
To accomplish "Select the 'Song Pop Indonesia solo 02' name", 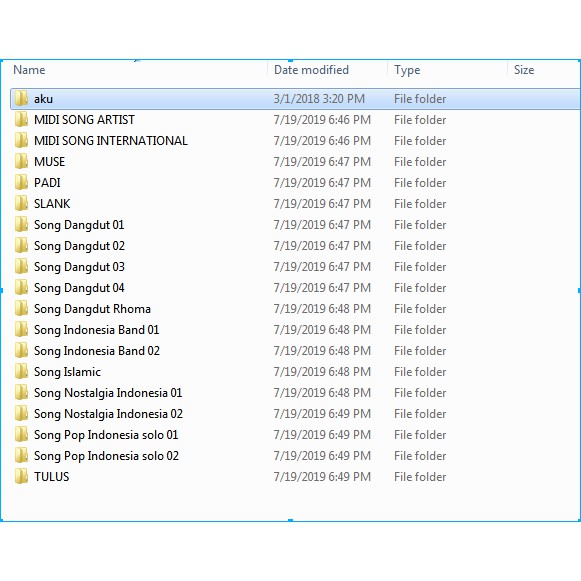I will pyautogui.click(x=106, y=456).
